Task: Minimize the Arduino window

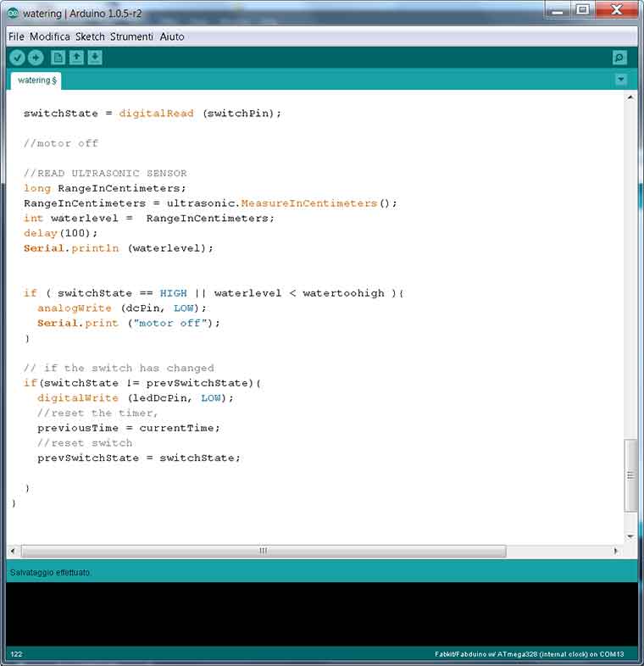Action: (558, 10)
